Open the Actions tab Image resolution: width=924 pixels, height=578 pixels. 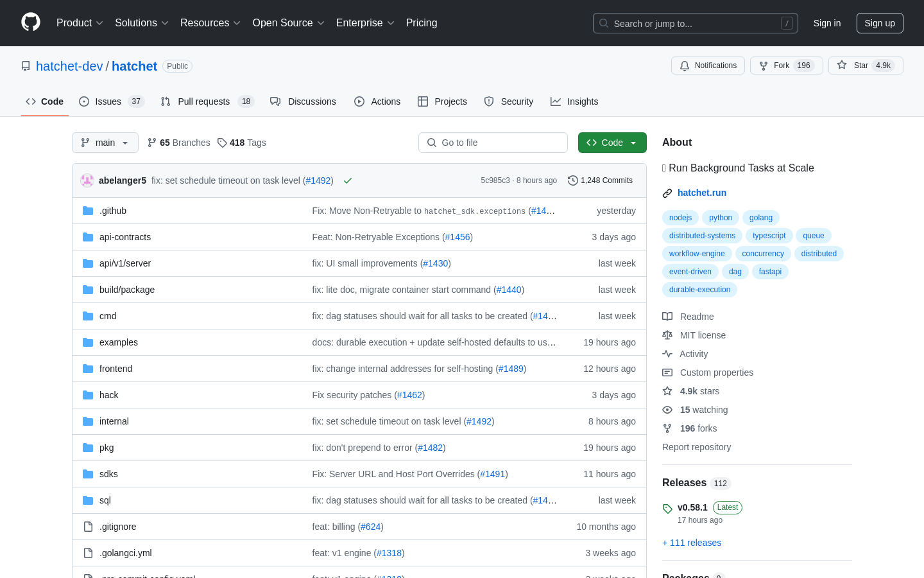[x=377, y=101]
